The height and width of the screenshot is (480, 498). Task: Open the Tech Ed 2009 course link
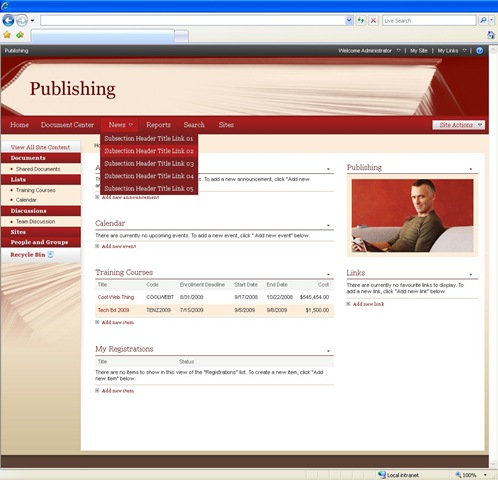click(113, 310)
